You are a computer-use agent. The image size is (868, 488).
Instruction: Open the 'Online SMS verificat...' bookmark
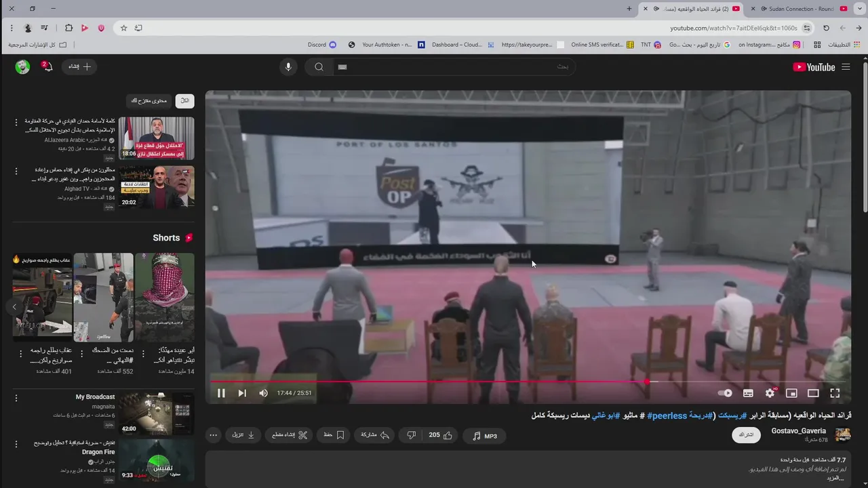tap(602, 45)
